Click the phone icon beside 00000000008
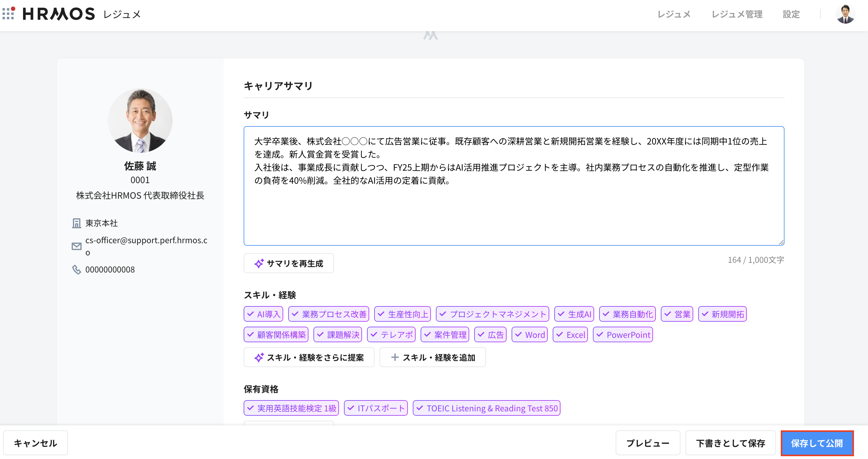The image size is (868, 459). point(77,269)
